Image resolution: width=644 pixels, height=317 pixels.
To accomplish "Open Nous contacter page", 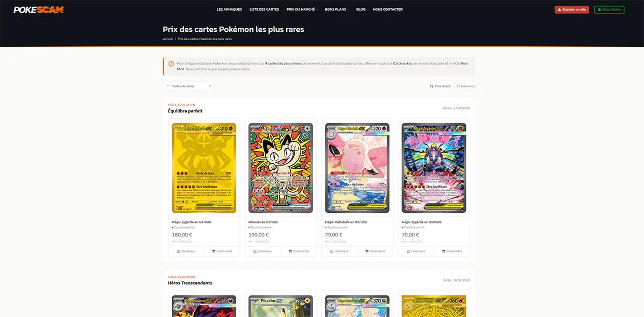I will coord(387,9).
